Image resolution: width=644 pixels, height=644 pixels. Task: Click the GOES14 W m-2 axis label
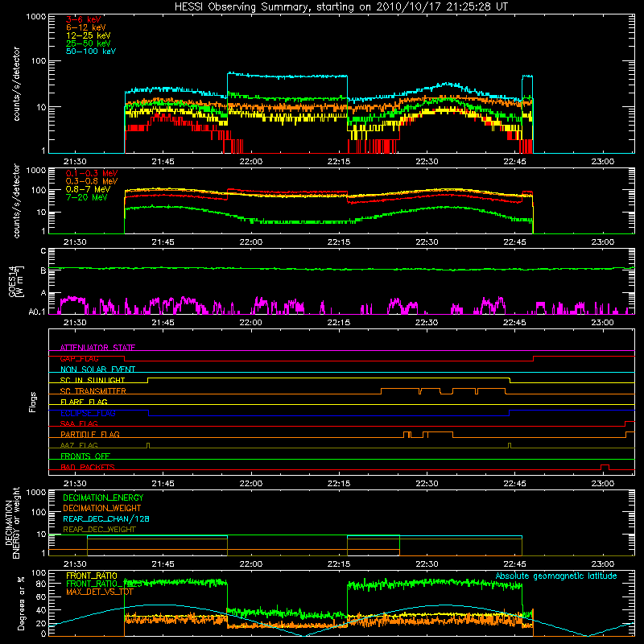16,282
